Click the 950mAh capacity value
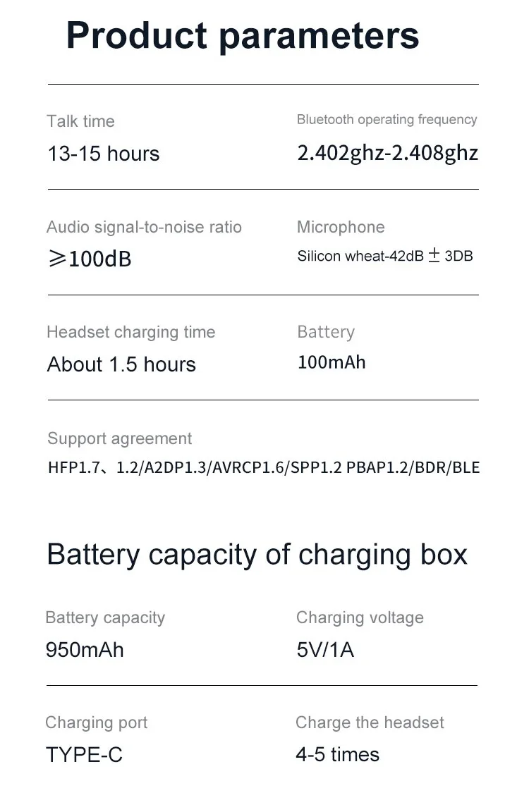Screen dimensions: 529x812 [85, 649]
